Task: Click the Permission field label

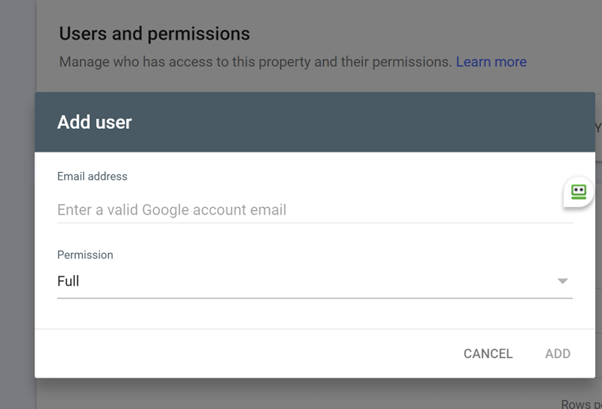Action: click(x=85, y=255)
